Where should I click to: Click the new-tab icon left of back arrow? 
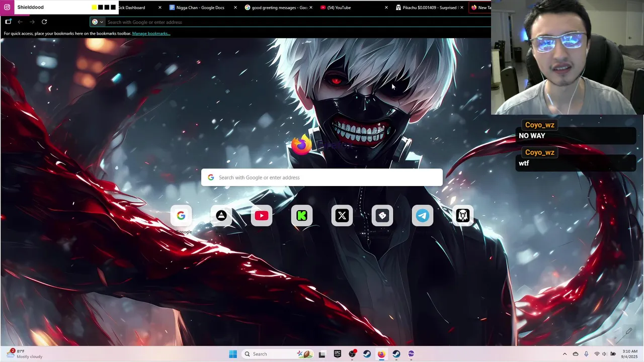point(8,22)
